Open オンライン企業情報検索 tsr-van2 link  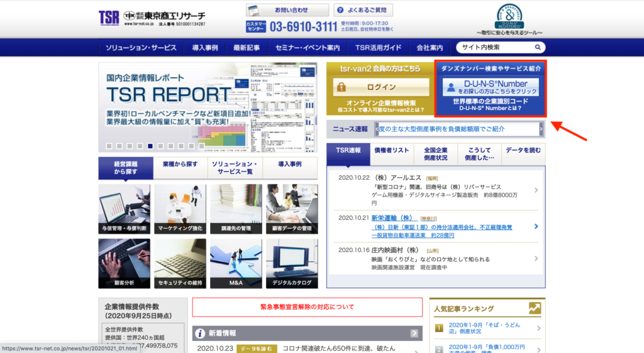pyautogui.click(x=380, y=106)
